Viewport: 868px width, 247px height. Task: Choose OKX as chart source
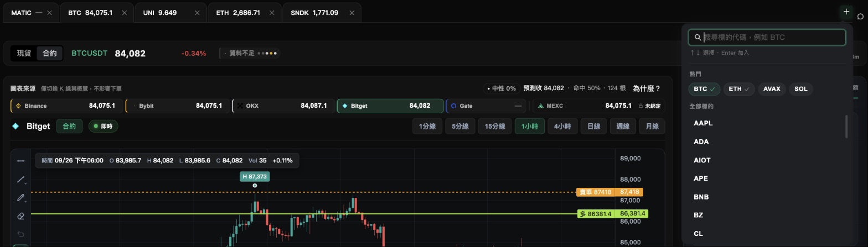(x=283, y=106)
